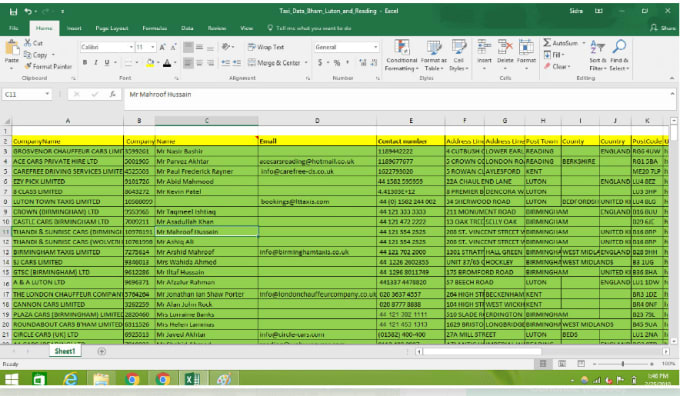Switch to the Formulas tab
The width and height of the screenshot is (680, 396).
tap(155, 28)
